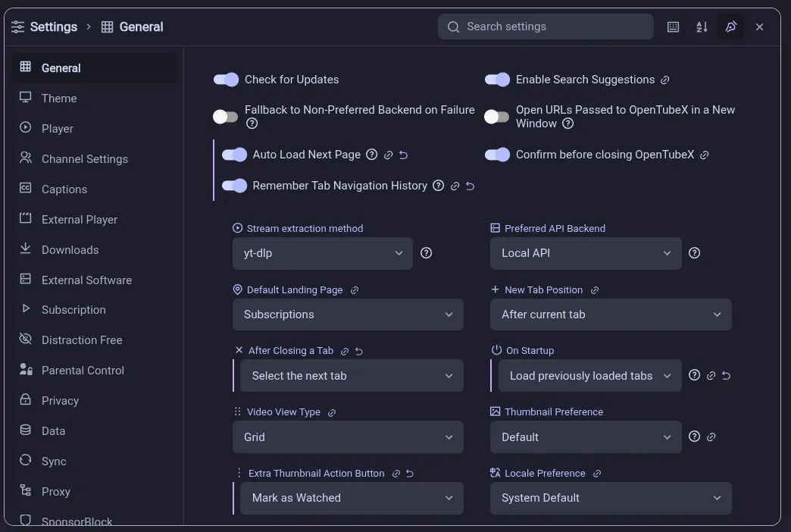Open Stream extraction method dropdown (yt-dlp)
This screenshot has width=791, height=532.
322,253
